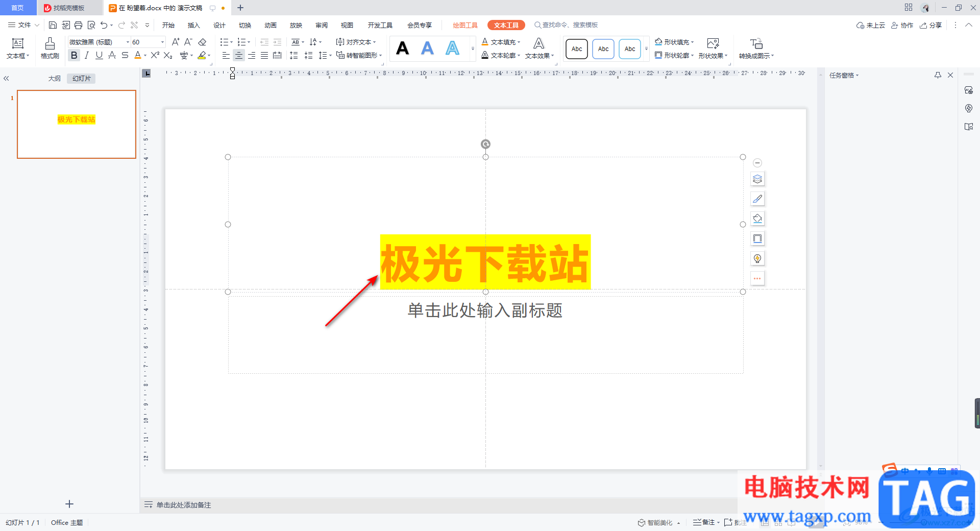Open the Design ribbon tab
The image size is (980, 531).
point(219,25)
